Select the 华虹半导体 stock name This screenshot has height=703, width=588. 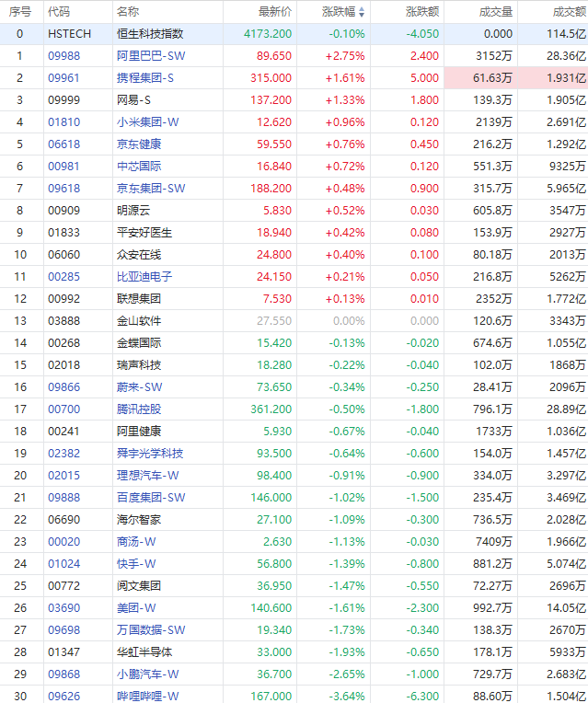pos(144,651)
